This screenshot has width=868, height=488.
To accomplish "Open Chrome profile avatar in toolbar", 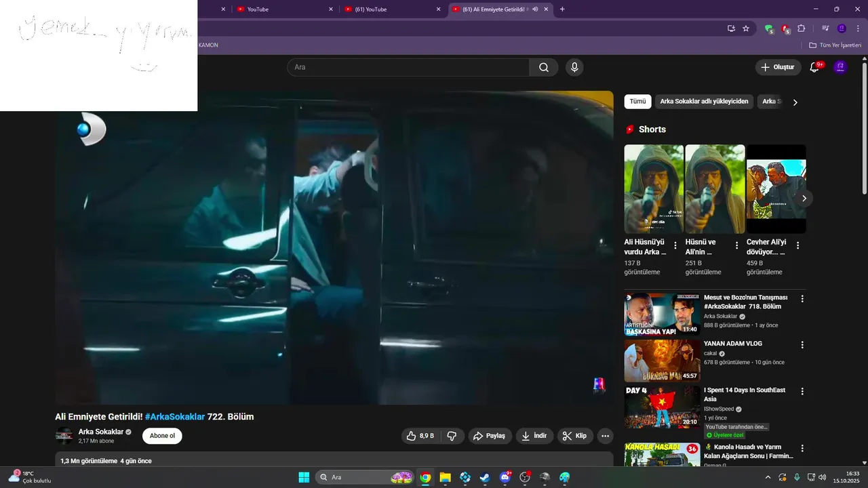I will click(x=842, y=28).
